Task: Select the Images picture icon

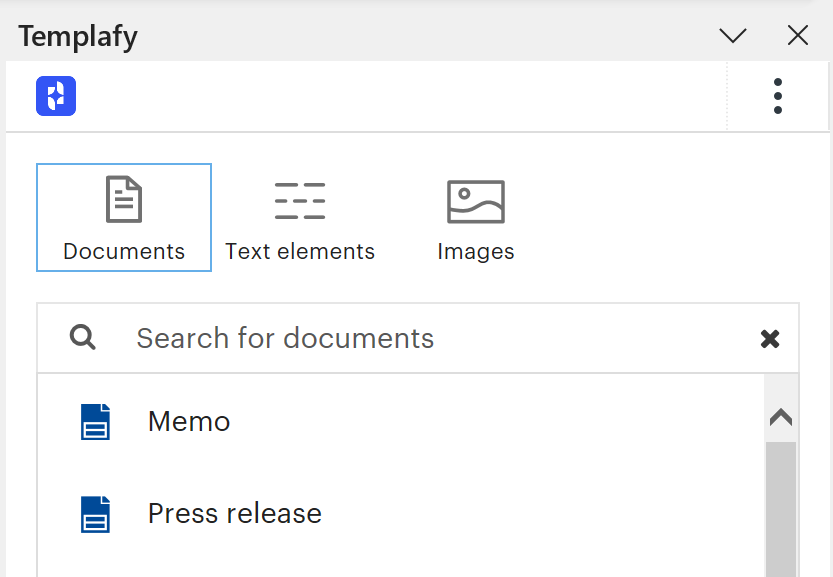Action: [476, 202]
